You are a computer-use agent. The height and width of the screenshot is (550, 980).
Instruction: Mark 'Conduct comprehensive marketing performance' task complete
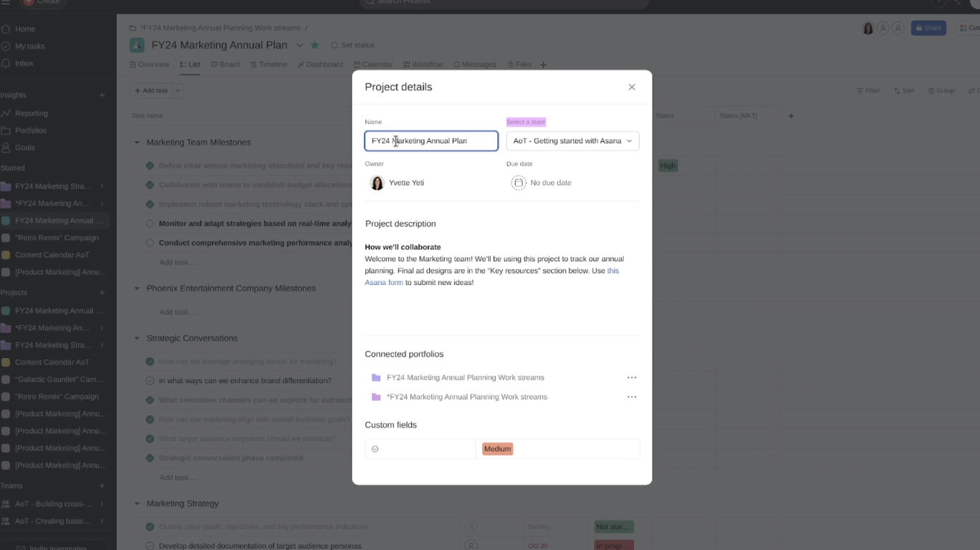pos(150,243)
